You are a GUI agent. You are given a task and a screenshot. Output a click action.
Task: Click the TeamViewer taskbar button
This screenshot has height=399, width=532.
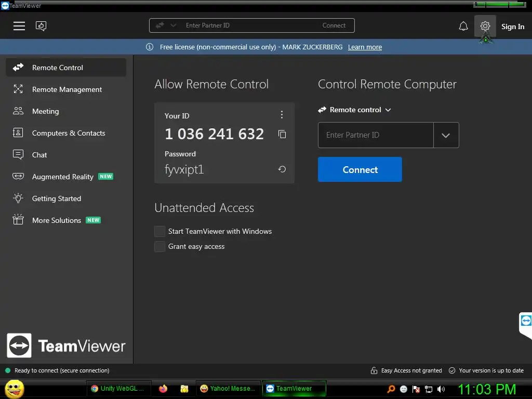tap(294, 389)
